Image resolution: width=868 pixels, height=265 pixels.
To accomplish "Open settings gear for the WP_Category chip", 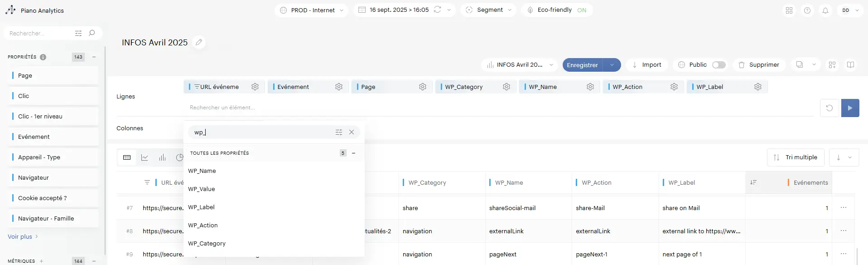I will pyautogui.click(x=506, y=87).
